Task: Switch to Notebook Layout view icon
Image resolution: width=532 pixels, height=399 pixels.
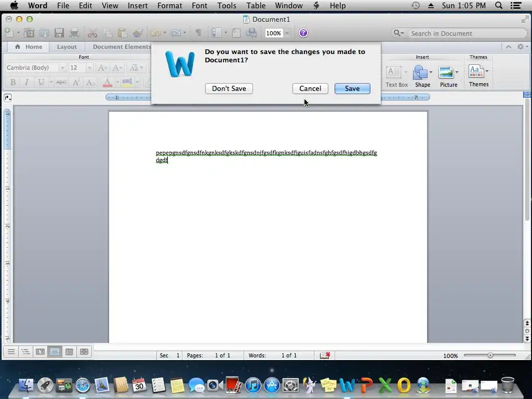Action: [x=69, y=352]
